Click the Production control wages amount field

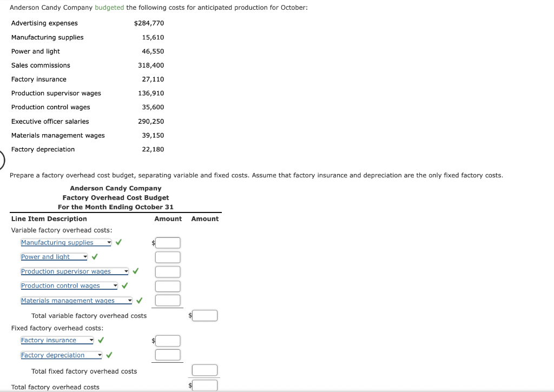point(168,286)
